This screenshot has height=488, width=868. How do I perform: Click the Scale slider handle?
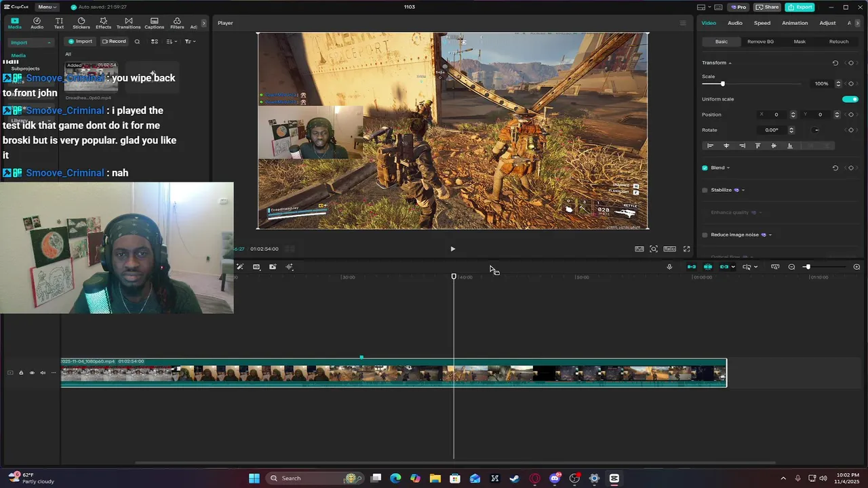[x=722, y=83]
